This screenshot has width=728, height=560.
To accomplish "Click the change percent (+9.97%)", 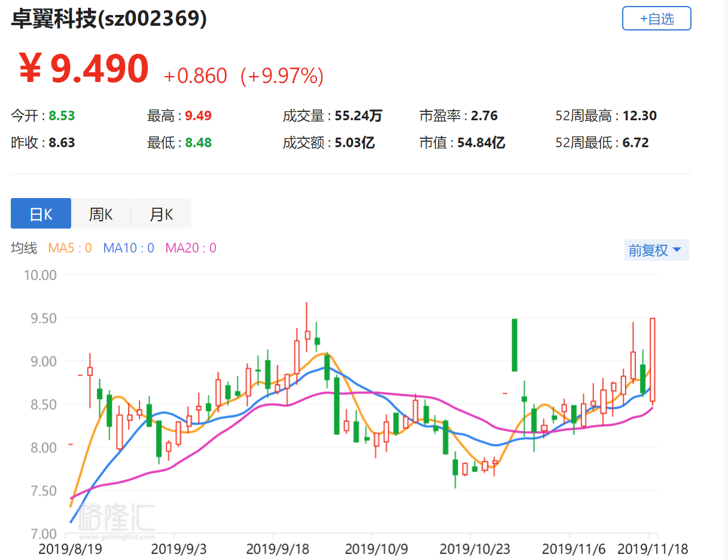I will coord(282,76).
